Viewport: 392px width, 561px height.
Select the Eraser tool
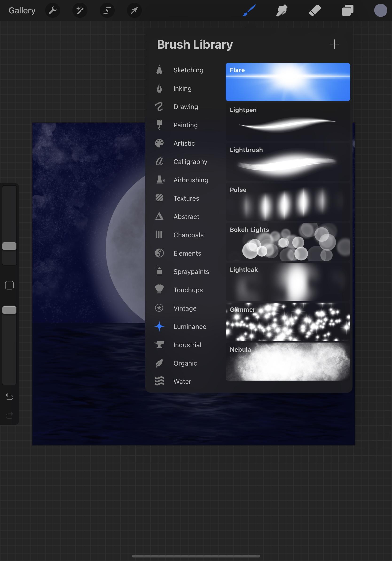[x=314, y=11]
